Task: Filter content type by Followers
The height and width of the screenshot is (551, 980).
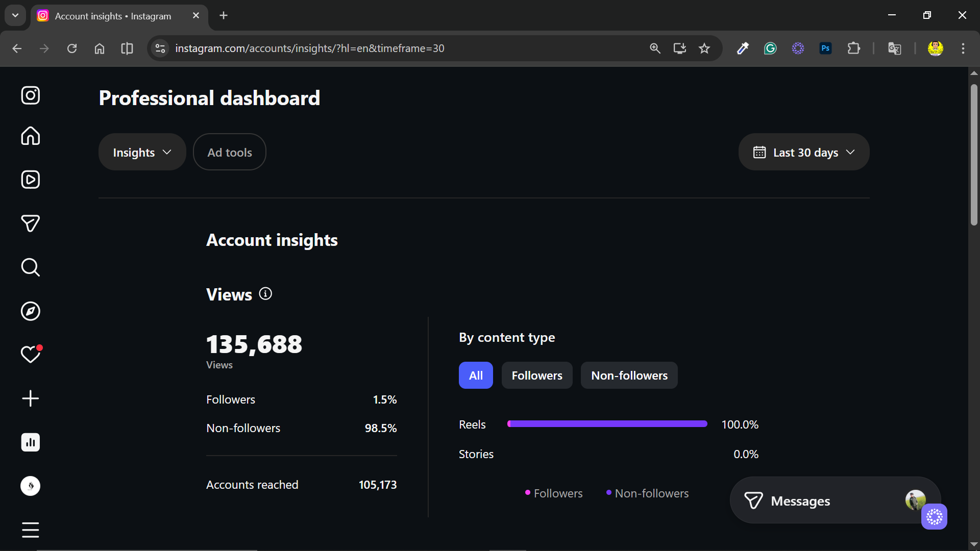Action: coord(537,375)
